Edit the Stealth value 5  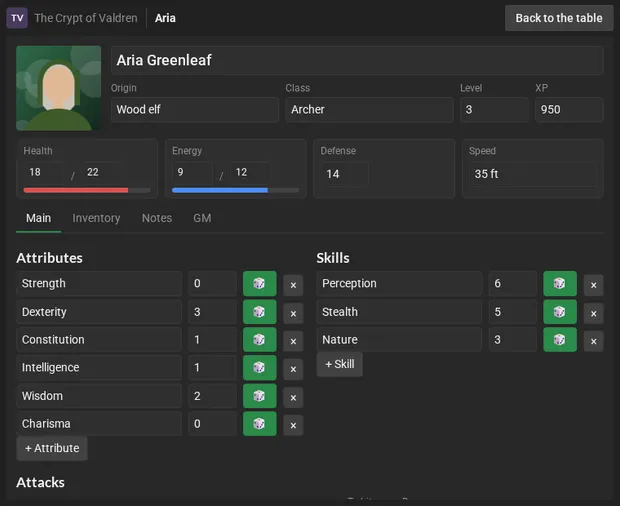[513, 312]
